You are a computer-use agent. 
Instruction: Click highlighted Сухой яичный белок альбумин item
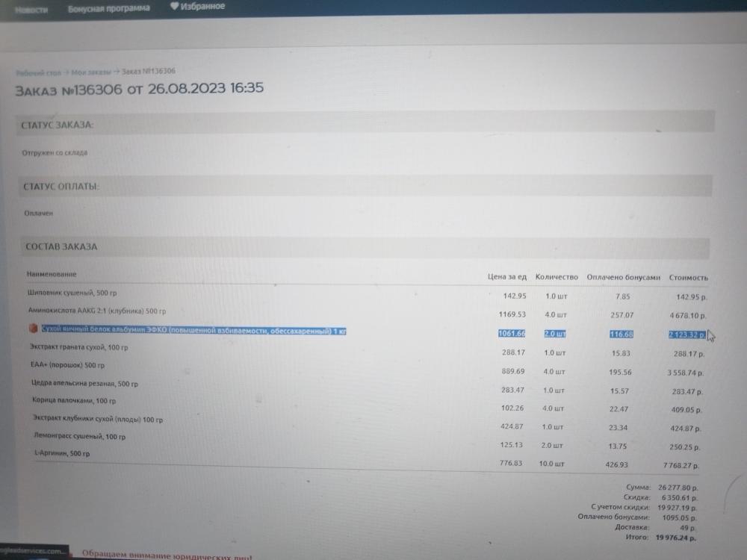tap(193, 329)
